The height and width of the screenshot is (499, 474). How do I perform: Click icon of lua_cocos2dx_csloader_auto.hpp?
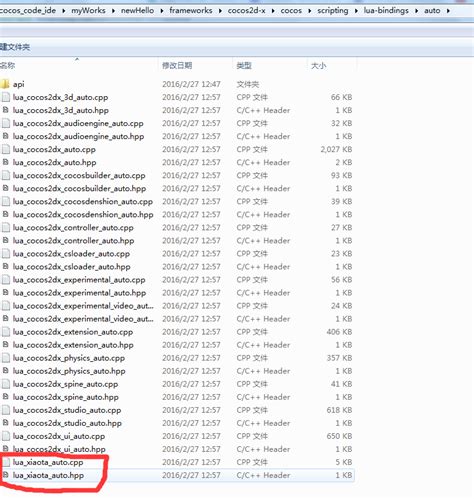[x=6, y=267]
